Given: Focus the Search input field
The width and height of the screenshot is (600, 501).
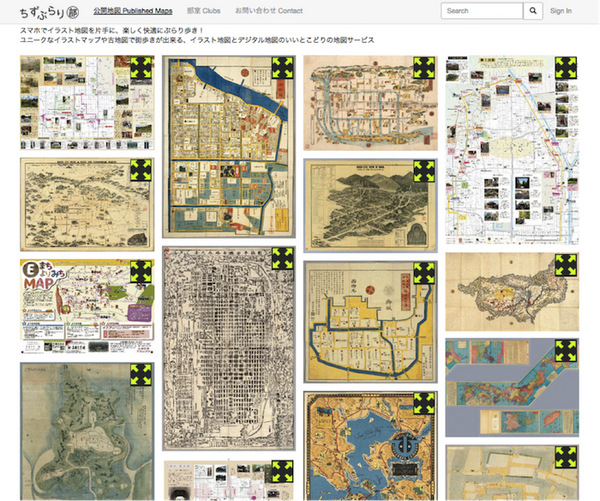Looking at the screenshot, I should (482, 11).
